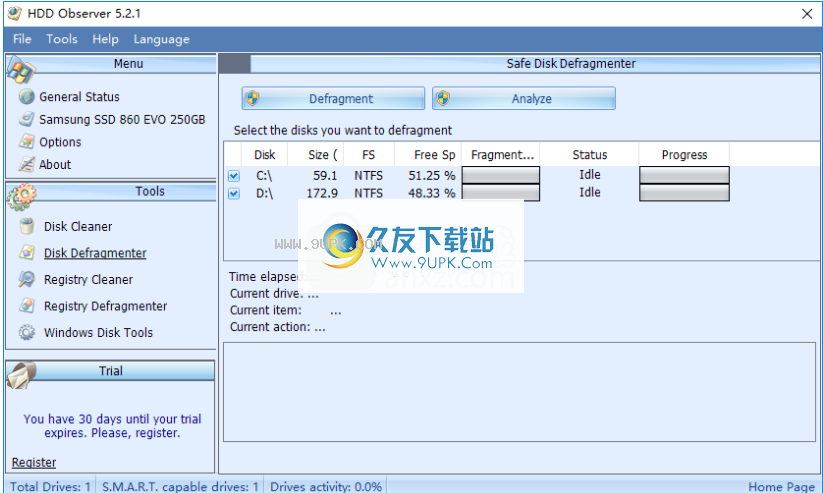
Task: Click Total Drives: 1 in status bar
Action: [50, 487]
